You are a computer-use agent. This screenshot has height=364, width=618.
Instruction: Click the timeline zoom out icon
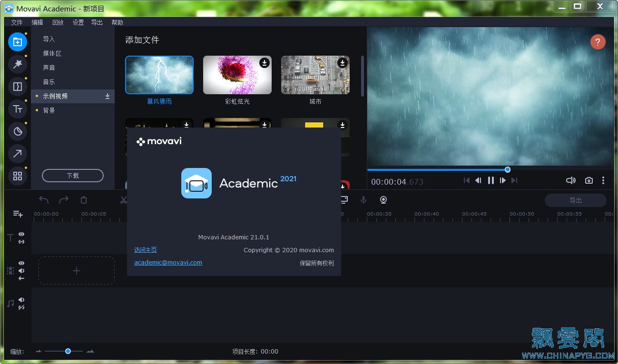39,351
